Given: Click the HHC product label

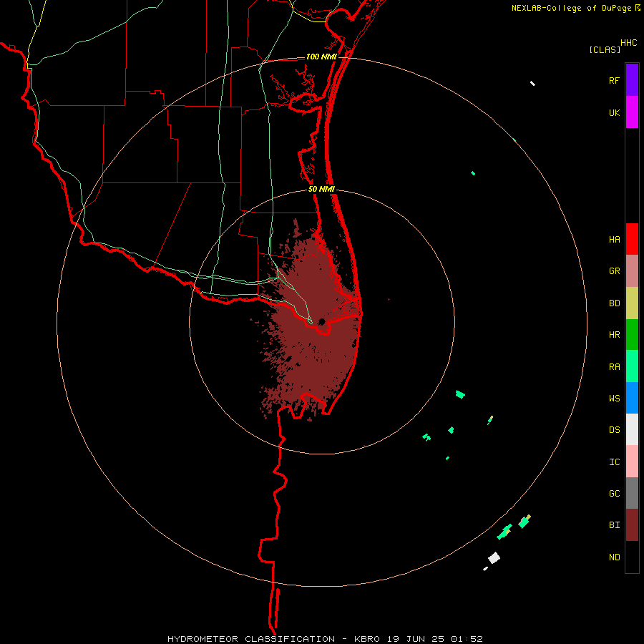Looking at the screenshot, I should pos(628,43).
